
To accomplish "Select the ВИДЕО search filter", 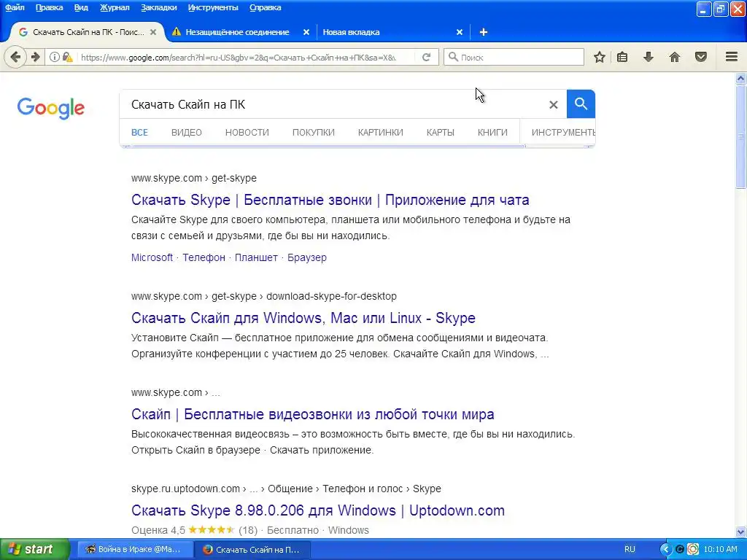I will point(187,133).
